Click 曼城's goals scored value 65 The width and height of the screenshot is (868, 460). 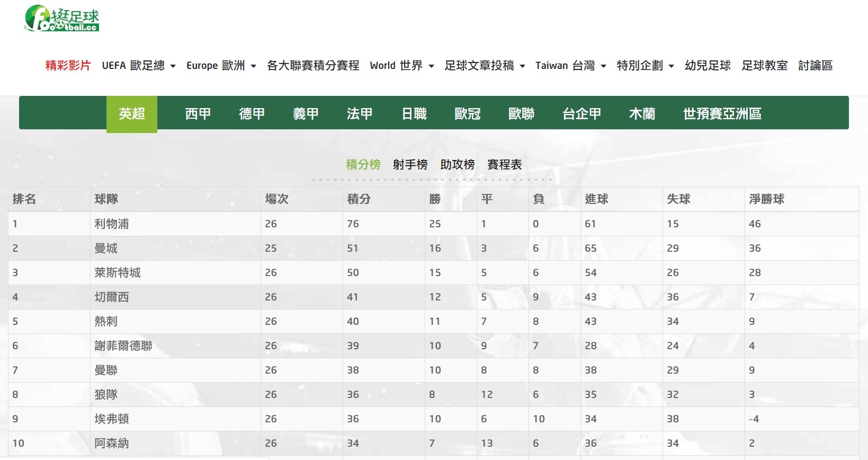pyautogui.click(x=591, y=249)
